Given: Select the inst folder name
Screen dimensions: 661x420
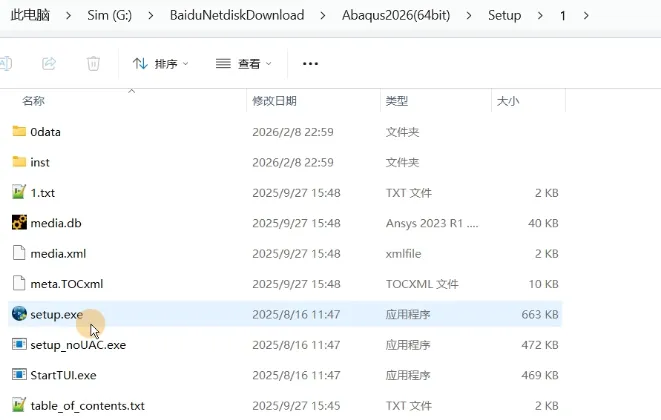Looking at the screenshot, I should [x=40, y=162].
